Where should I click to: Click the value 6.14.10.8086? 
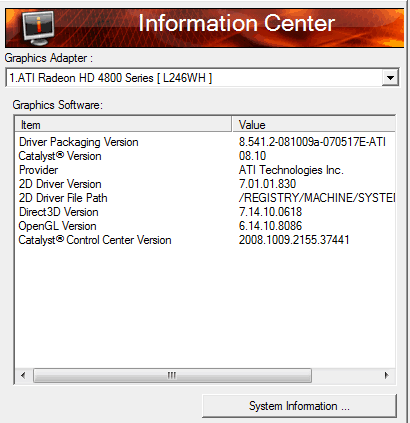[270, 226]
